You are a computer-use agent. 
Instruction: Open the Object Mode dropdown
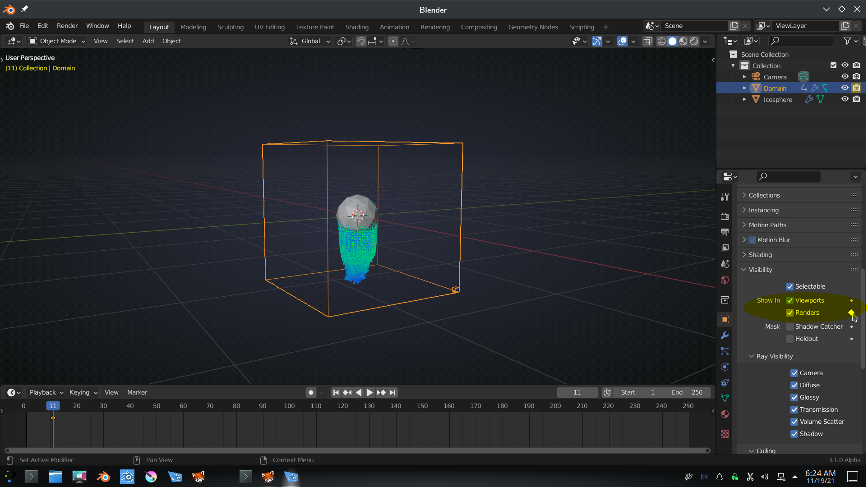coord(56,41)
